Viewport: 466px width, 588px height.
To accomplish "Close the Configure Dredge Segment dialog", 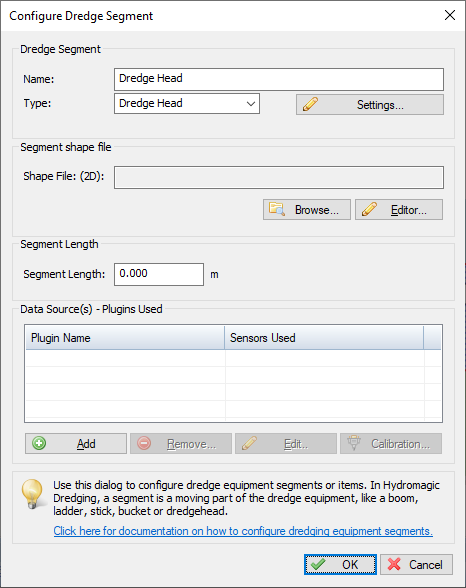I will pos(450,15).
